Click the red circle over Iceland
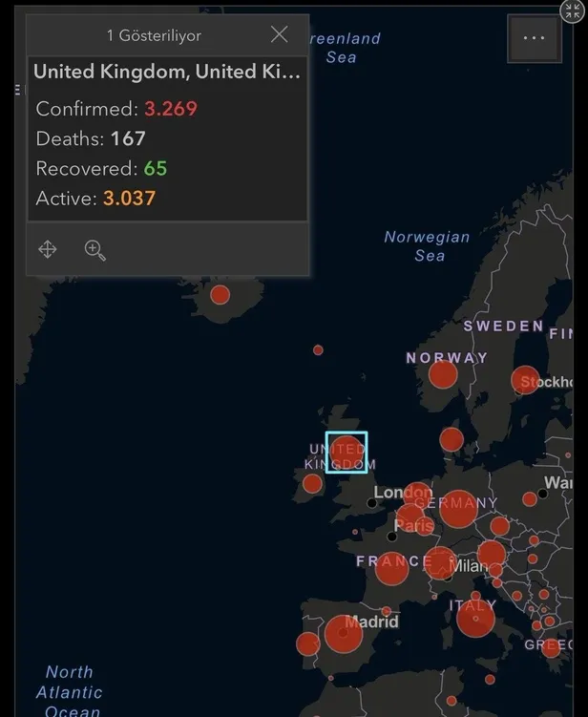Screen dimensions: 588x717 pyautogui.click(x=220, y=294)
